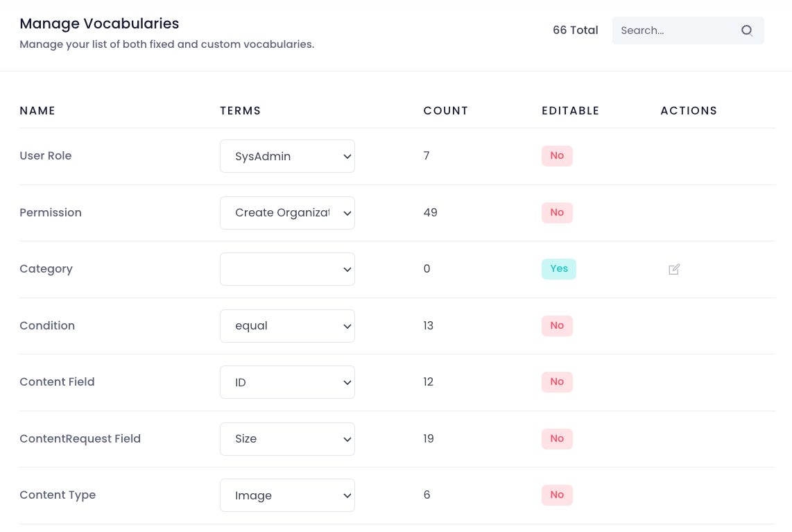Image resolution: width=792 pixels, height=532 pixels.
Task: Click the count 6 for Content Type
Action: [x=427, y=495]
